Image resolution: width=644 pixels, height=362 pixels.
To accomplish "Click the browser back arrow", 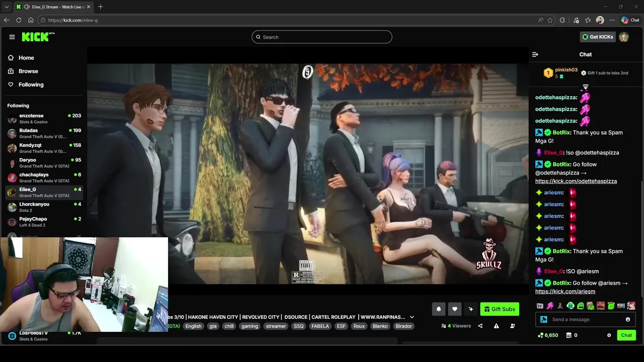I will tap(7, 20).
